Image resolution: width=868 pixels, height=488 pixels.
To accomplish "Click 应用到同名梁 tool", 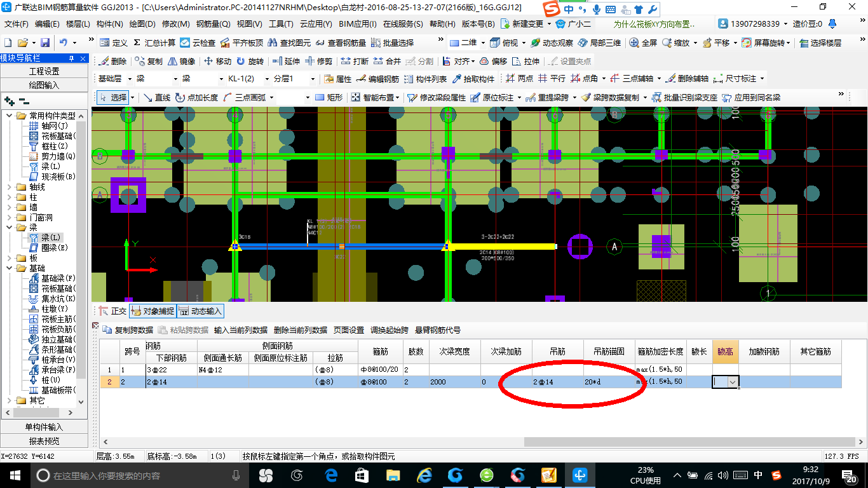I will point(751,97).
